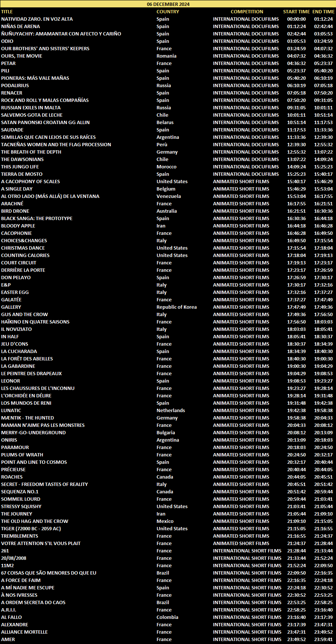Click Belarus country cell

165,122
